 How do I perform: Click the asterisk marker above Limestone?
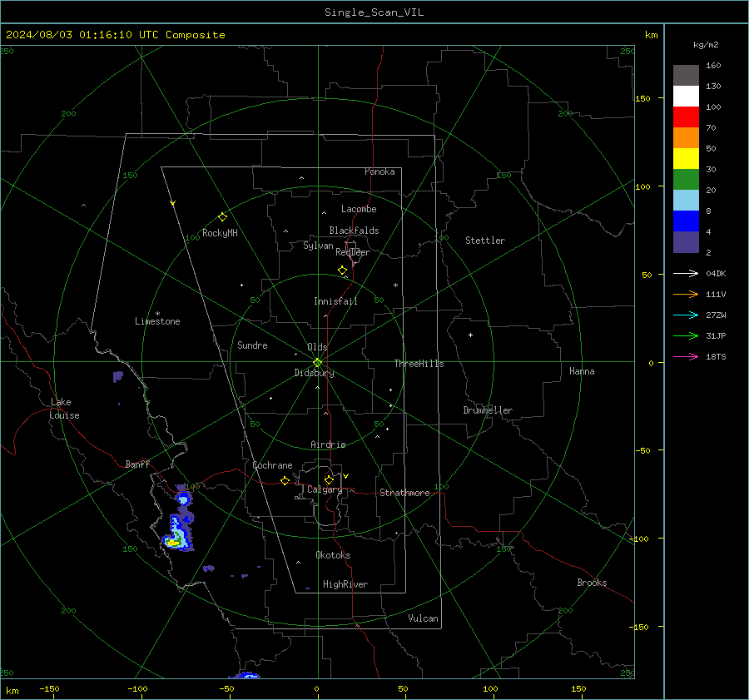157,314
